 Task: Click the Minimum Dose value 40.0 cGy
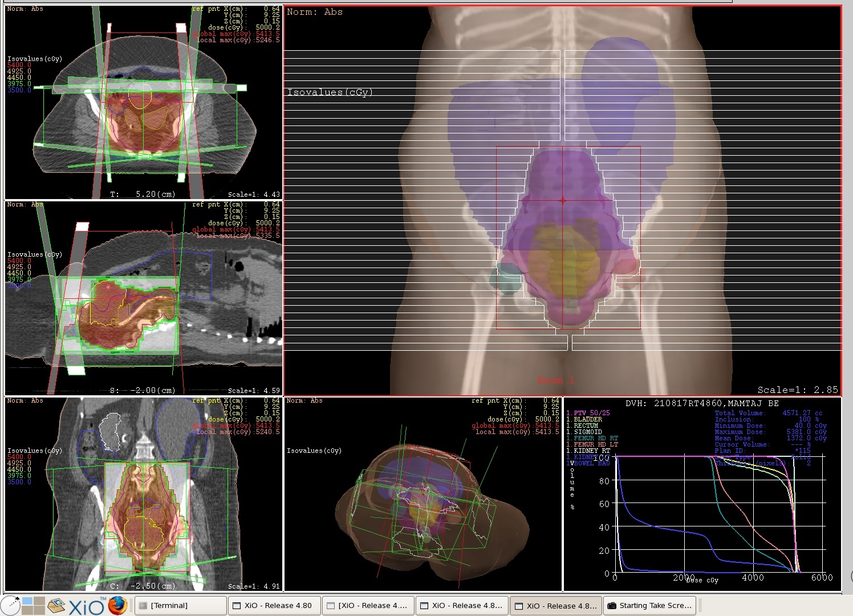pos(811,425)
